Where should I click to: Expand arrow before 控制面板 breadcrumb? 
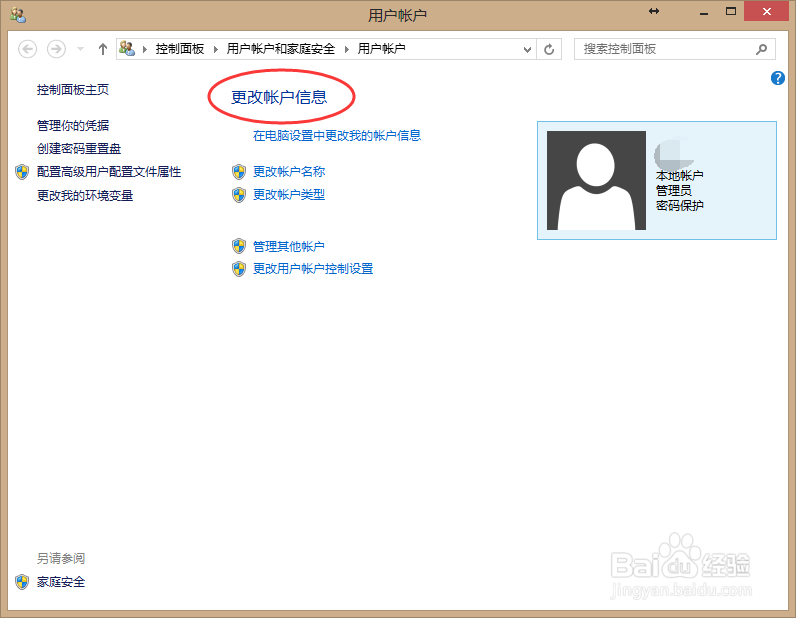coord(145,49)
